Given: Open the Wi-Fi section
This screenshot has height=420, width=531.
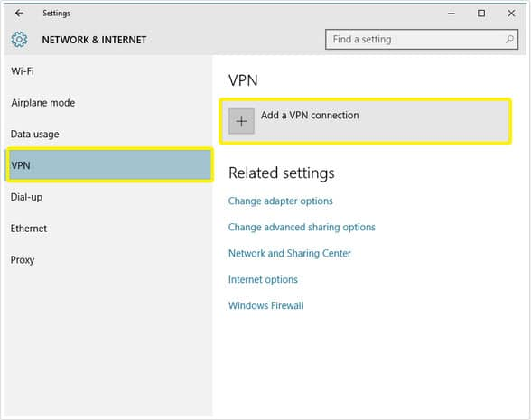Looking at the screenshot, I should tap(108, 71).
